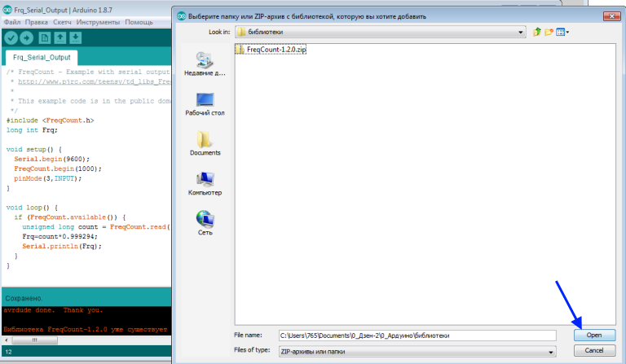Open the Помощь menu

pyautogui.click(x=139, y=22)
